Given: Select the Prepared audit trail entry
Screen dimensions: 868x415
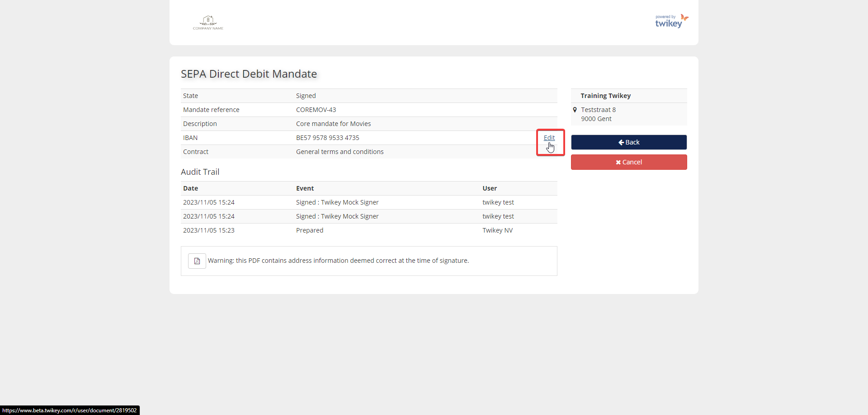Looking at the screenshot, I should click(309, 230).
